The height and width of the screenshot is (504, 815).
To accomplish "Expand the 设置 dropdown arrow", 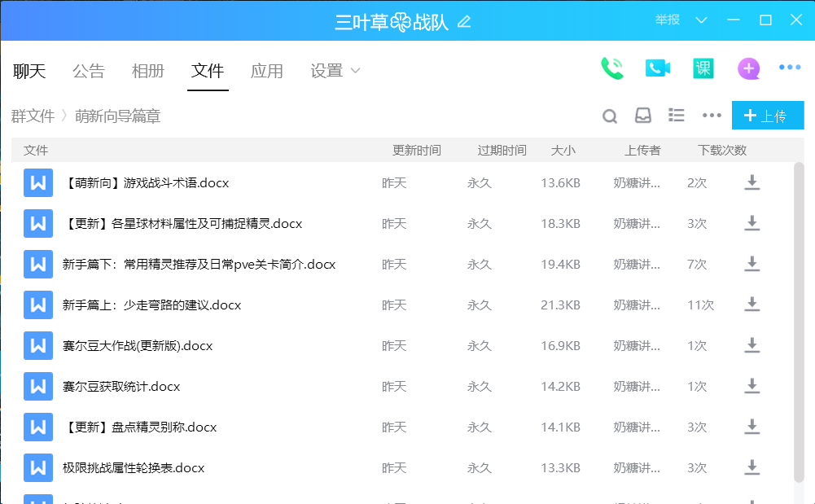I will click(356, 71).
